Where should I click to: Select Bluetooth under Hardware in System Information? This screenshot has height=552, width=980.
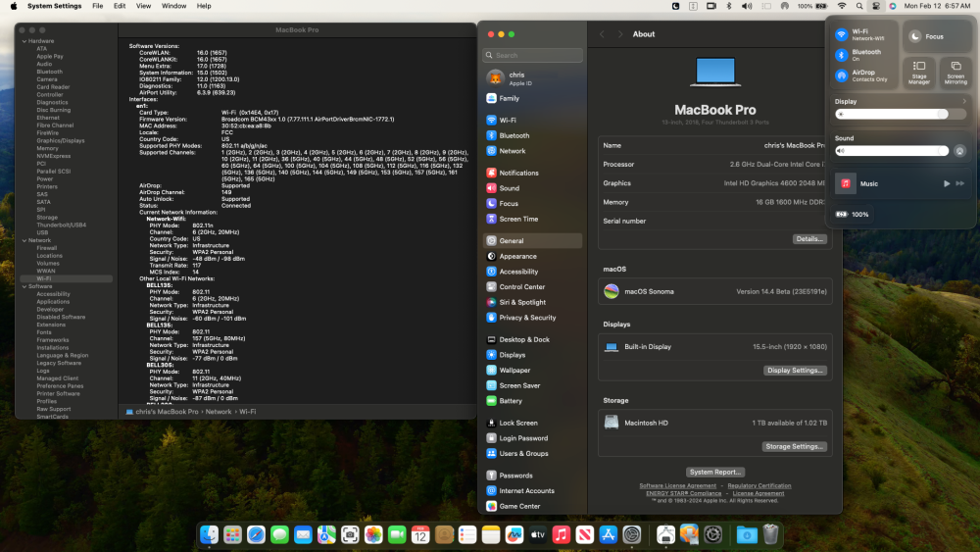[49, 72]
